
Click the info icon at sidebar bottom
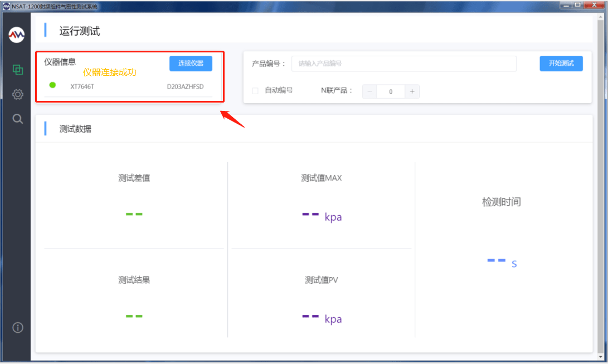click(x=17, y=327)
